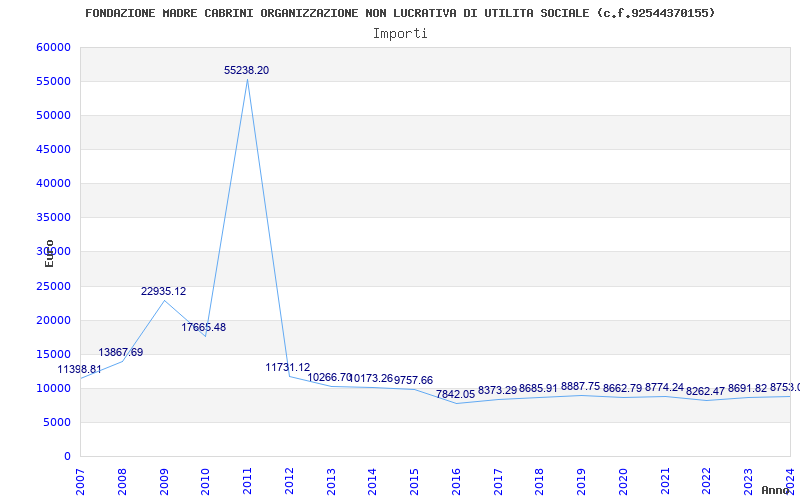Click the y-axis tick 0
This screenshot has height=500, width=800.
[x=67, y=457]
